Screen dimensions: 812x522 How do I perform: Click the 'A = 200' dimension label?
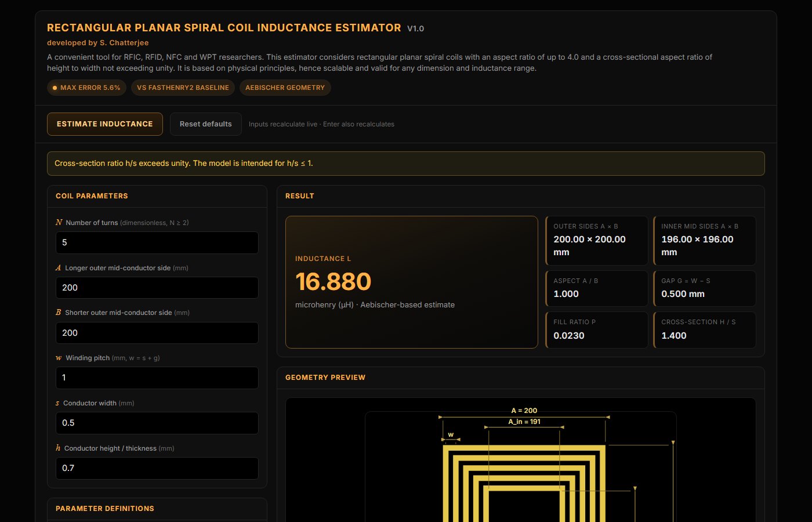(524, 411)
